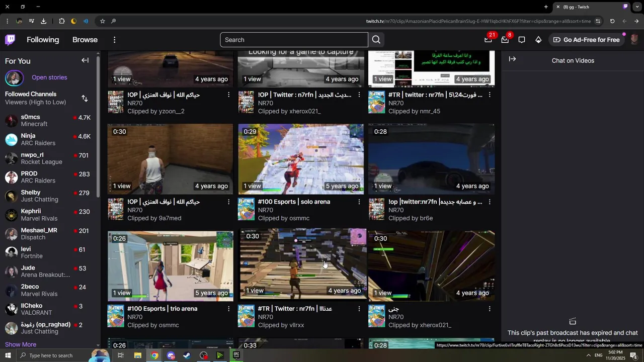This screenshot has height=362, width=644.
Task: Play the 0:26 trio arena clip thumbnail
Action: tap(171, 266)
